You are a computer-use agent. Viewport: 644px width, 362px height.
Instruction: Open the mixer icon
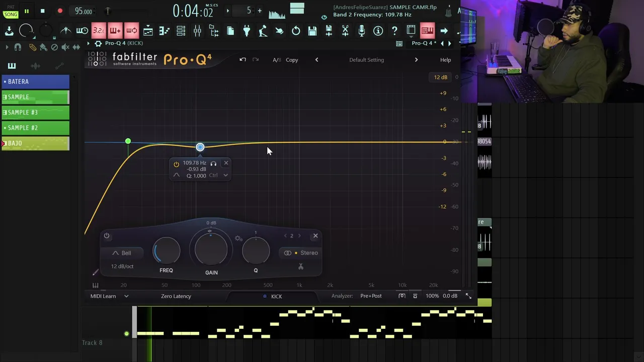pyautogui.click(x=197, y=31)
